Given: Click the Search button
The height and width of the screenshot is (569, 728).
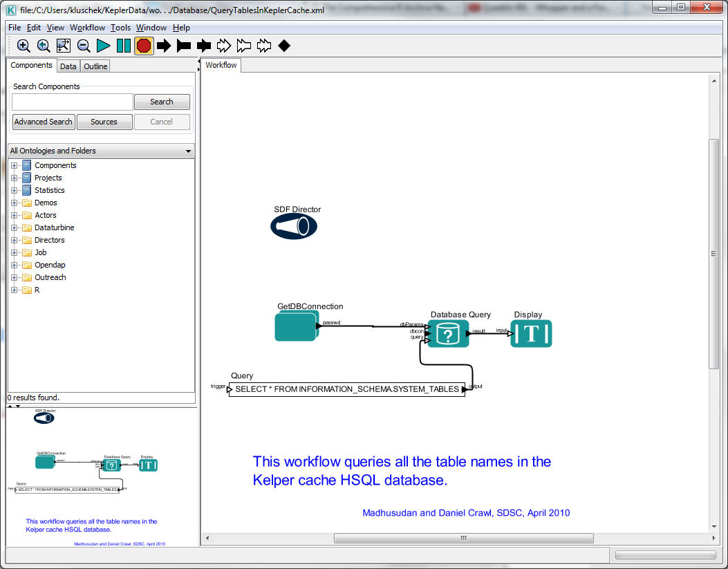Looking at the screenshot, I should [162, 102].
